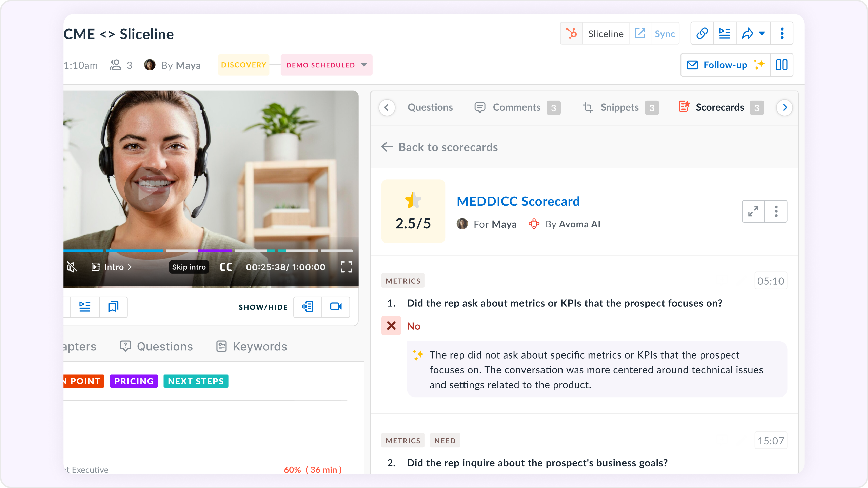Open the Demo Scheduled stage dropdown
This screenshot has height=488, width=868.
326,65
